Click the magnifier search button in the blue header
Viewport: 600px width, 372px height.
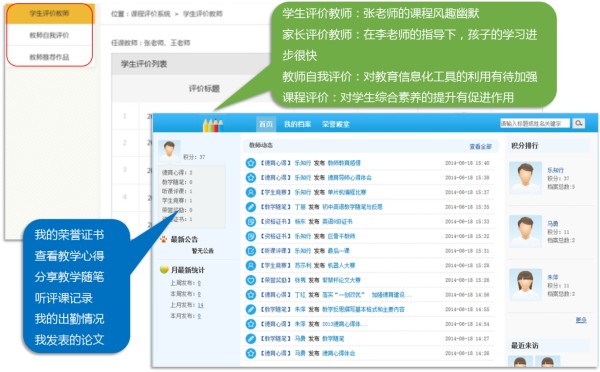579,123
